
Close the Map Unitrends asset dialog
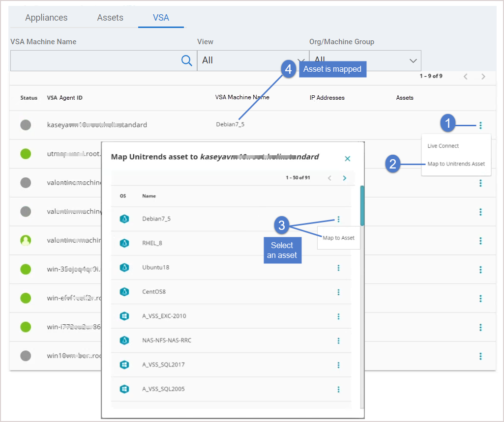(x=347, y=158)
